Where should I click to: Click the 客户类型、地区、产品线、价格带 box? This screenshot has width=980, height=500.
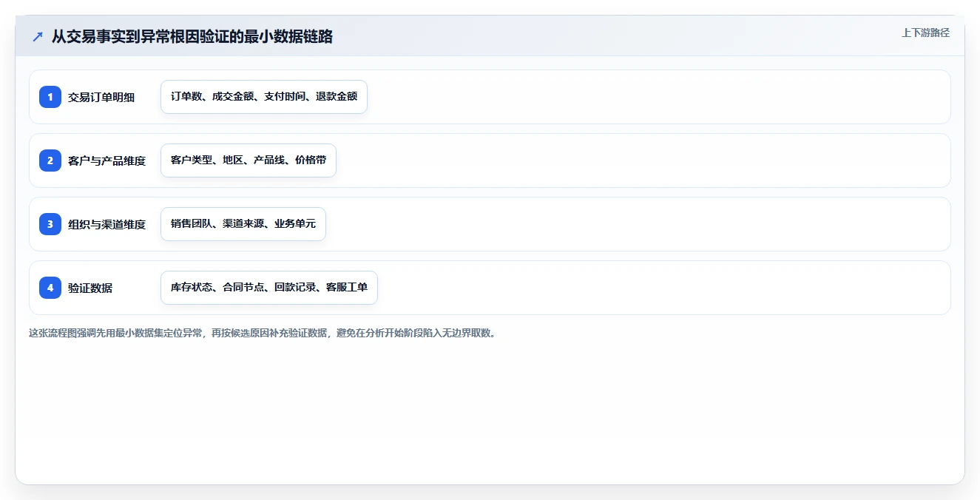pyautogui.click(x=249, y=161)
